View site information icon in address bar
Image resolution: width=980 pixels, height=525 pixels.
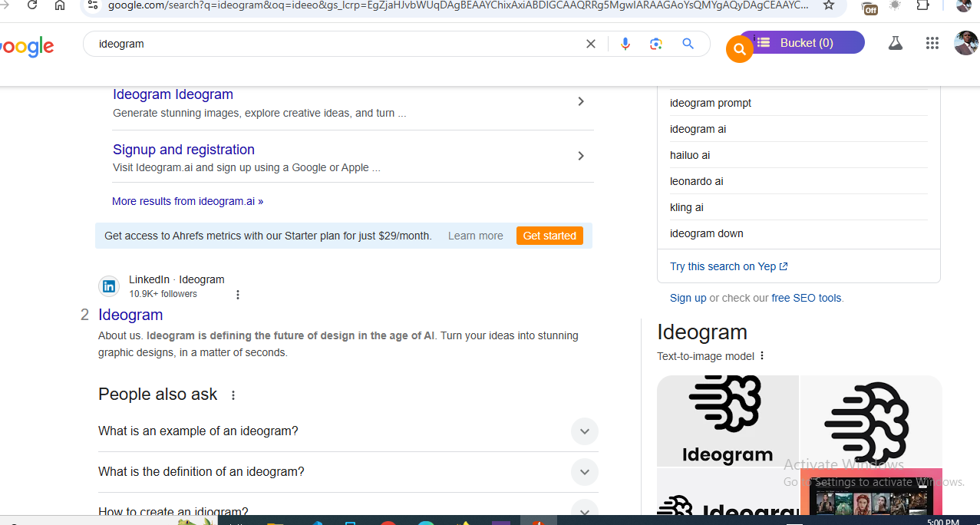pos(92,5)
